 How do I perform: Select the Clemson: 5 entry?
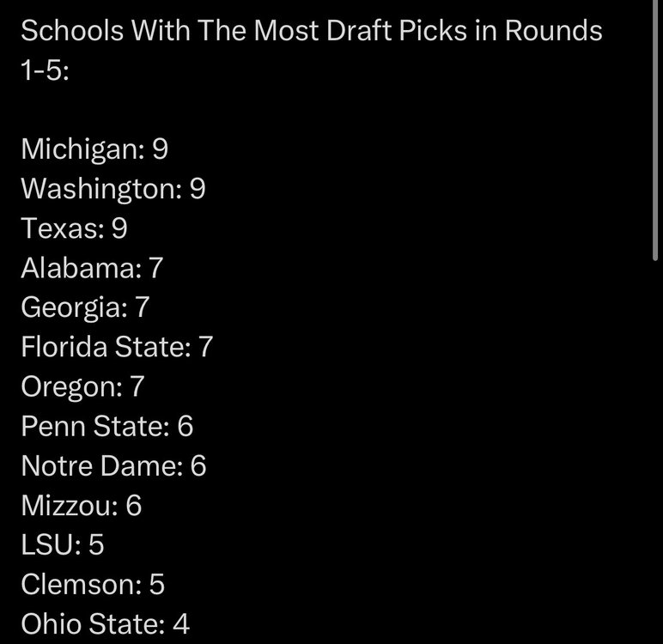click(92, 584)
